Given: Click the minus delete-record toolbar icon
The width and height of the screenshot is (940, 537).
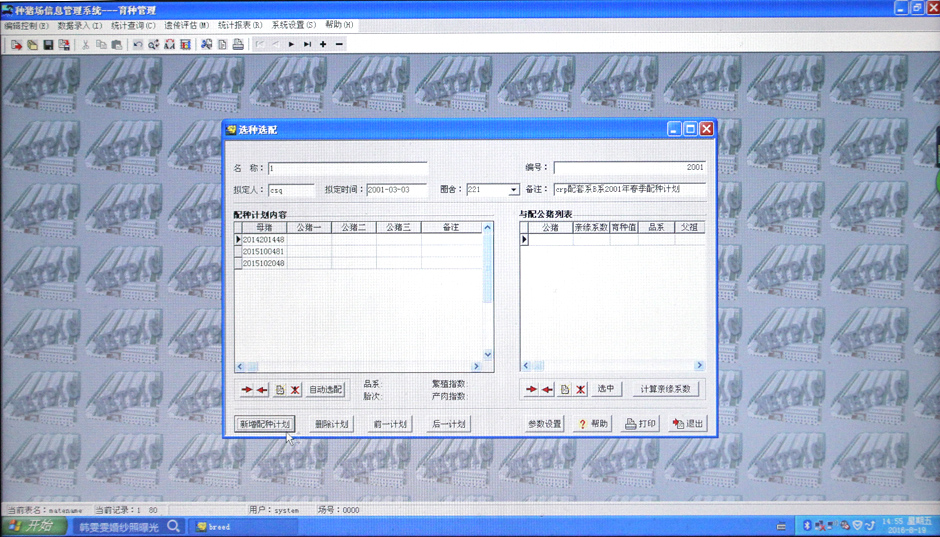Looking at the screenshot, I should [340, 45].
